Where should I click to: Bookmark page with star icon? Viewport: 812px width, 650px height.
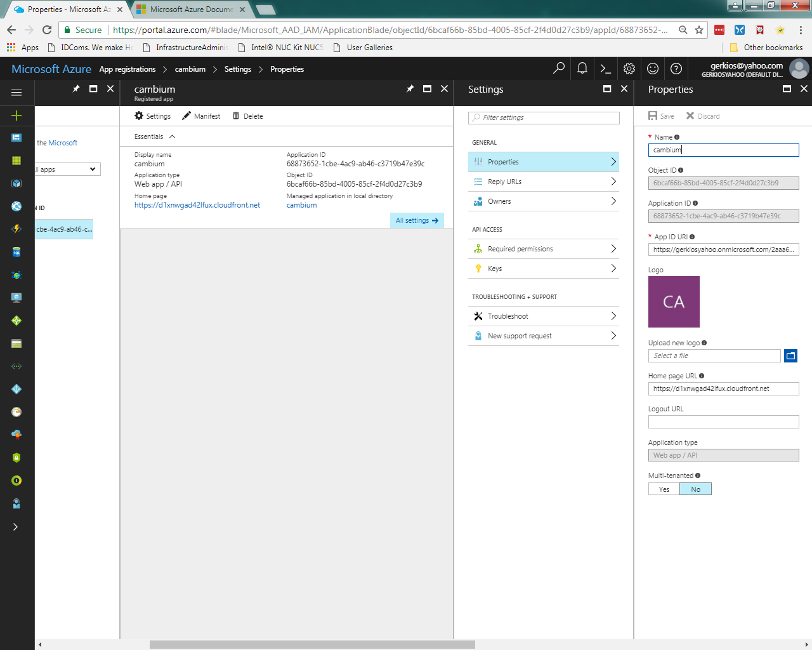coord(699,30)
